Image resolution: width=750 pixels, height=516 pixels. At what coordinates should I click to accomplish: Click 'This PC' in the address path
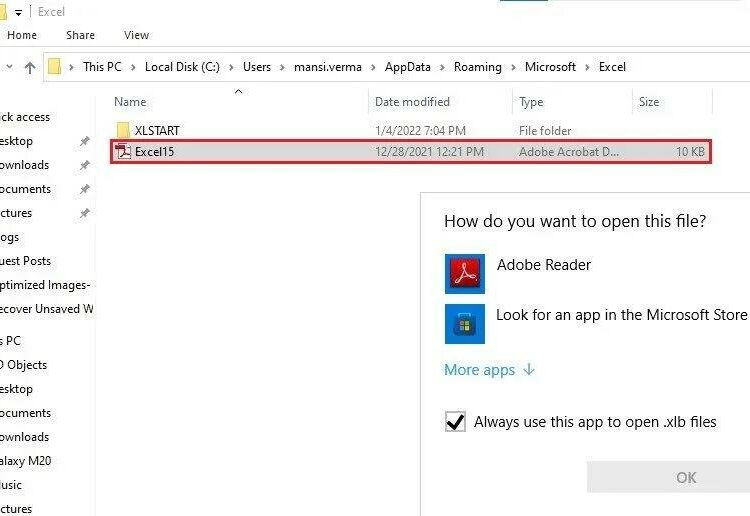pos(102,66)
